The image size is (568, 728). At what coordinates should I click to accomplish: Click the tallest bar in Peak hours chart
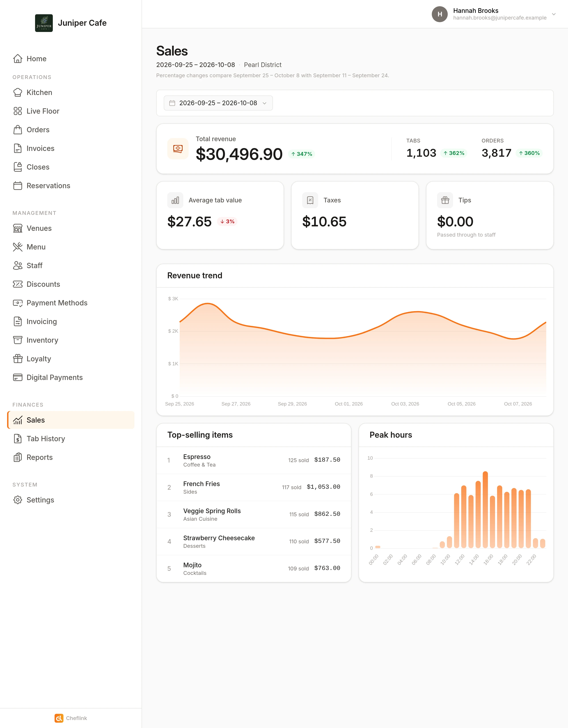(x=485, y=510)
